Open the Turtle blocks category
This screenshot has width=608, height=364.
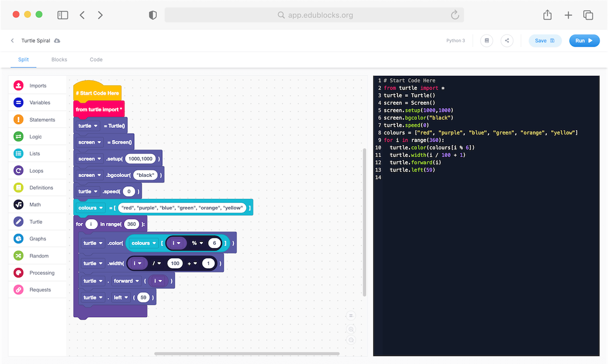click(x=36, y=222)
